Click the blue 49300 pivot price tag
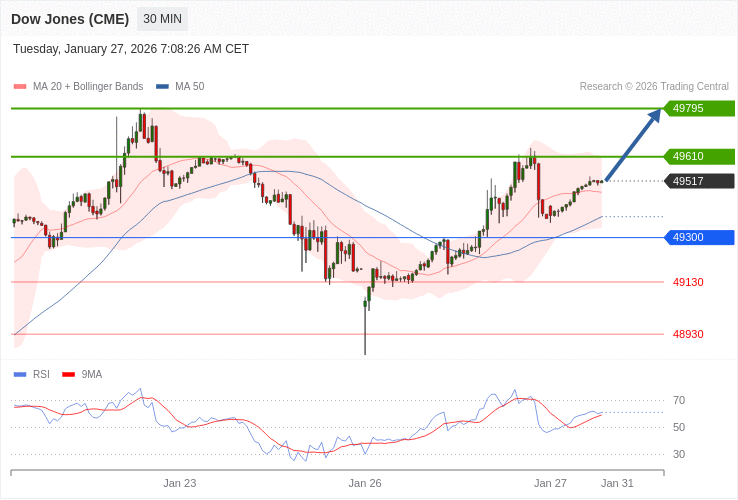 point(699,237)
